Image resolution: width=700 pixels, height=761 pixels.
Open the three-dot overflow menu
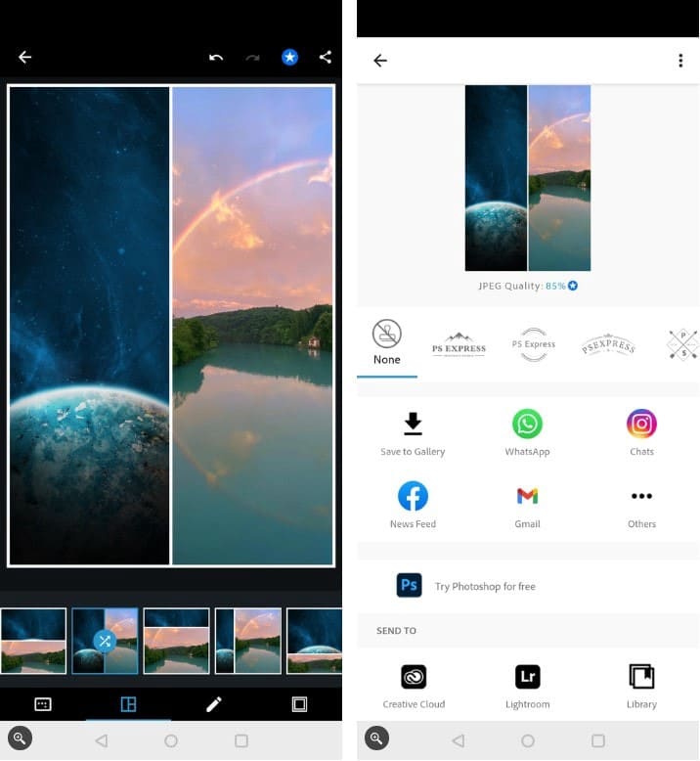pos(680,61)
